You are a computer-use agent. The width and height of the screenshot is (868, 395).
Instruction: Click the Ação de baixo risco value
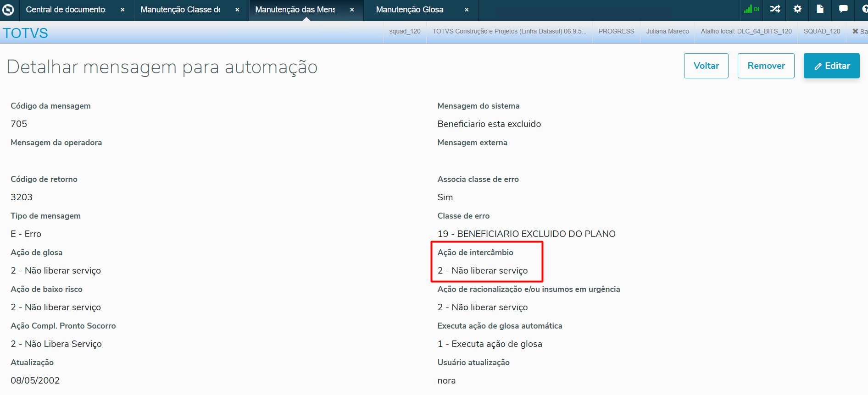(56, 307)
